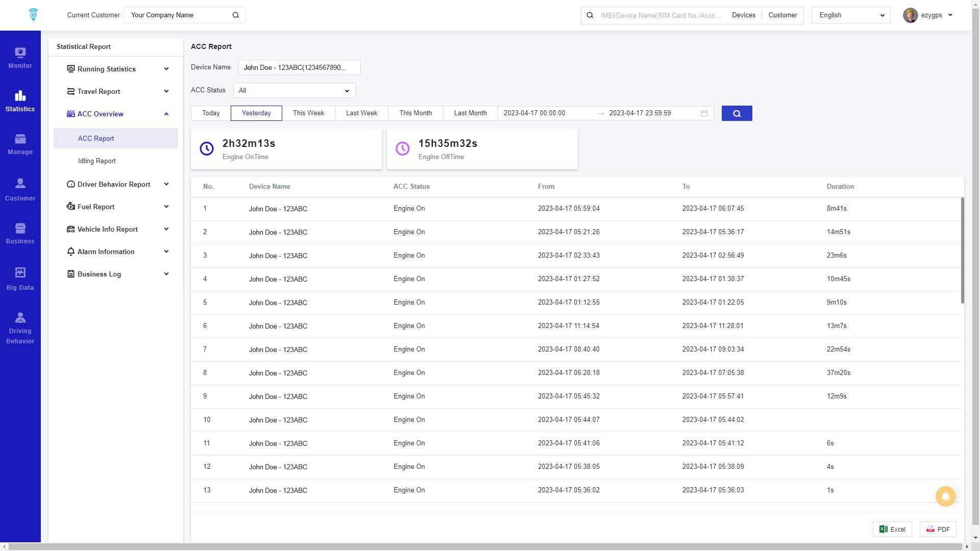Select the Last Week date tab
Image resolution: width=980 pixels, height=551 pixels.
(x=361, y=113)
